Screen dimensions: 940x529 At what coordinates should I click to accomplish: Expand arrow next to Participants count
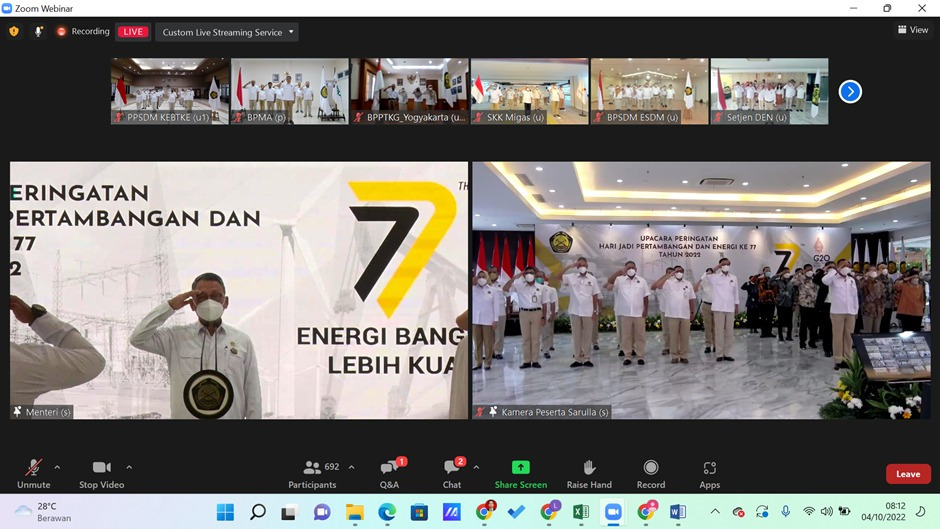tap(351, 467)
